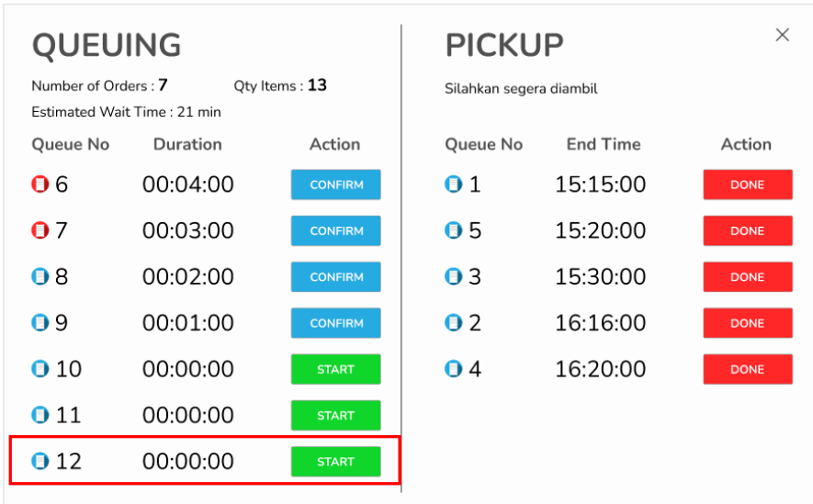Select the queue 7 duration 00:03:00

tap(187, 230)
